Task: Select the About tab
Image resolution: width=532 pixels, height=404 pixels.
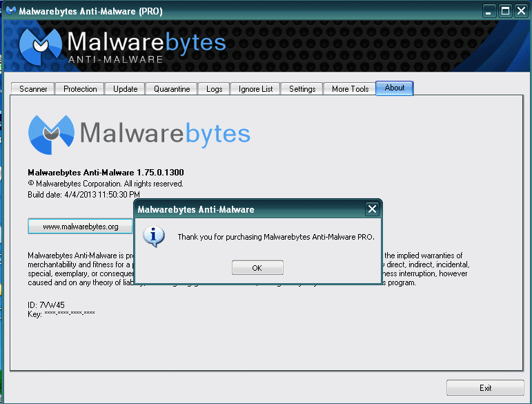Action: [394, 88]
